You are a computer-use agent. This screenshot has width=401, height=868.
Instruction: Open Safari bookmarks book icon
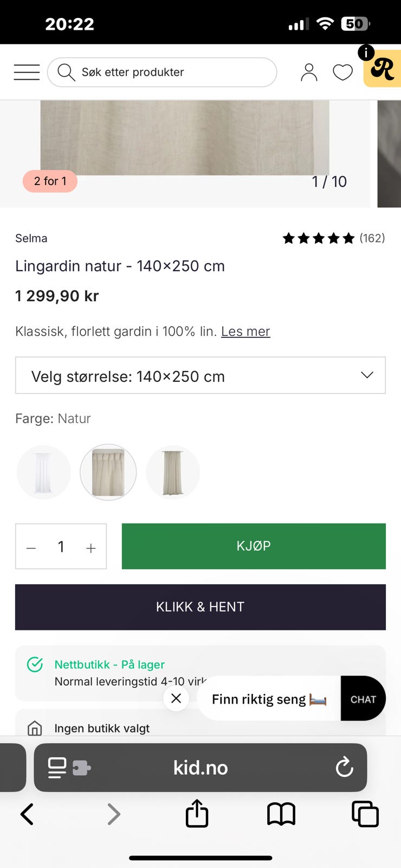click(281, 814)
